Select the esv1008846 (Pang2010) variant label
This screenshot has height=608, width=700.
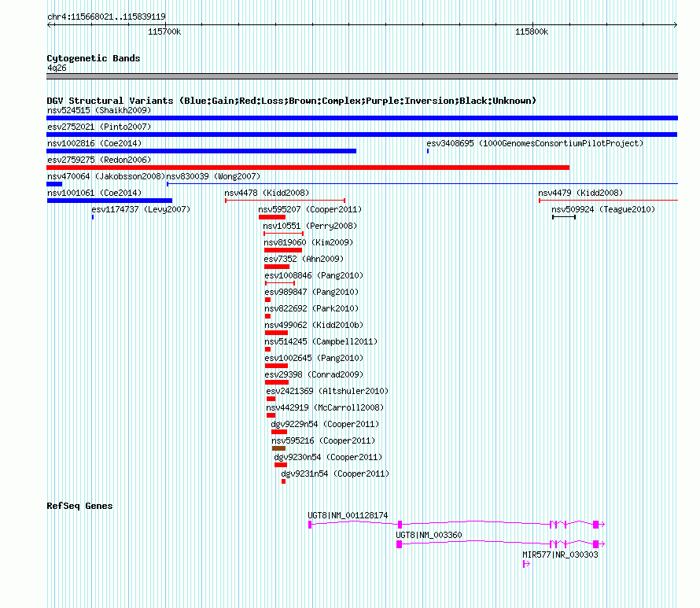click(314, 275)
